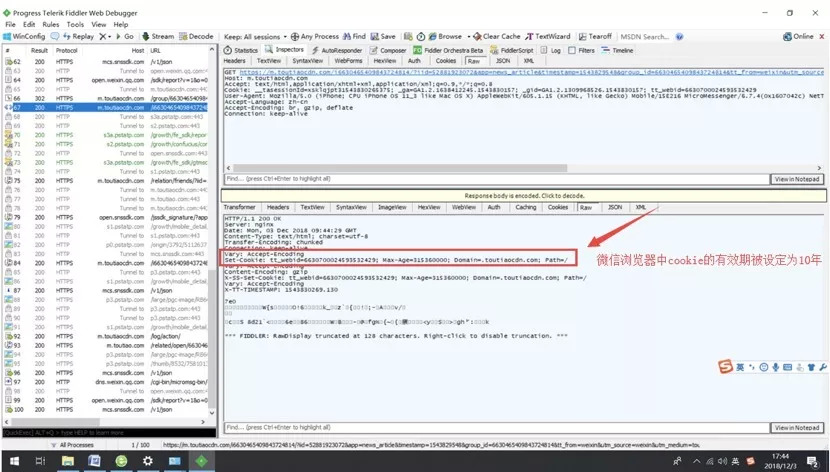
Task: Open the Browse dropdown
Action: [x=448, y=36]
